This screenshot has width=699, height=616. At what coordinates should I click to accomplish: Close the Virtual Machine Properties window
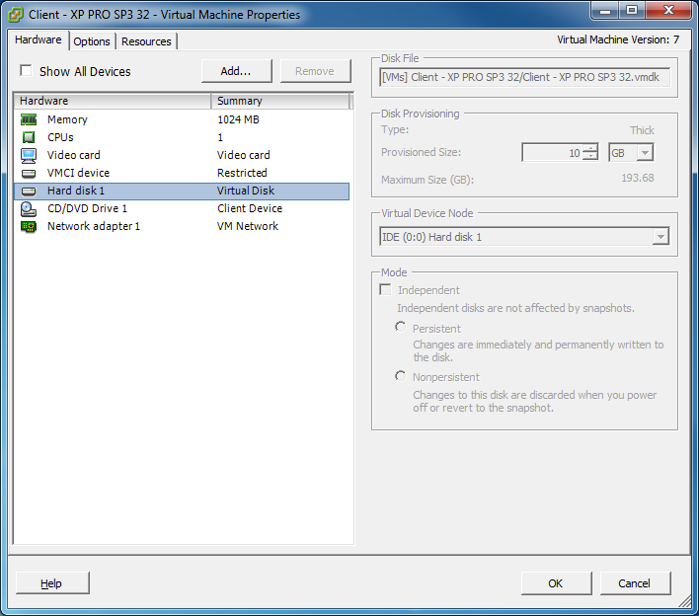[668, 11]
